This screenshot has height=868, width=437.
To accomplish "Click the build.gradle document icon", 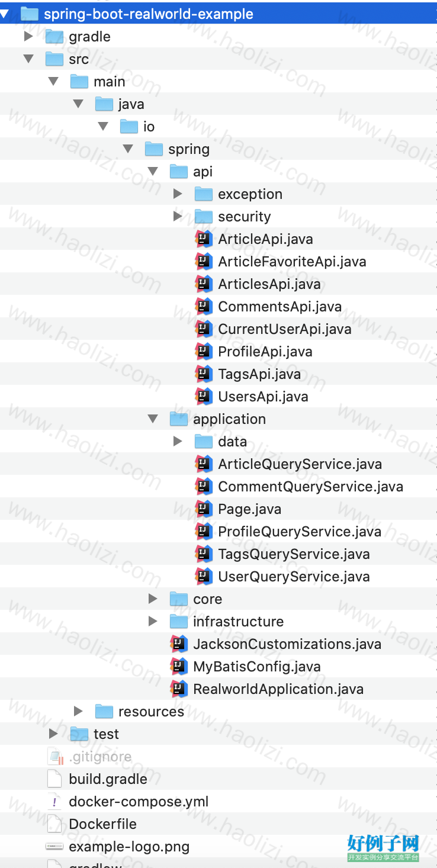I will coord(54,779).
